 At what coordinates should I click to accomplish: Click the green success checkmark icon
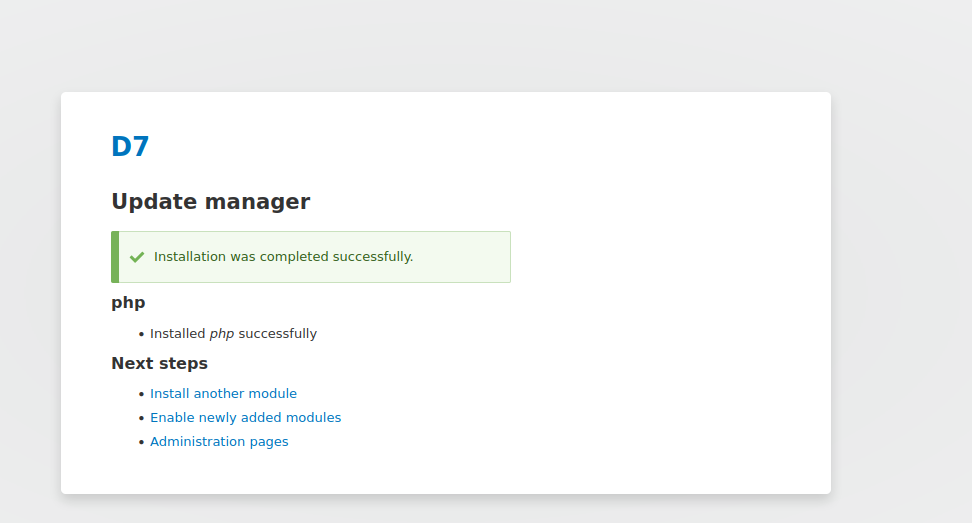point(137,257)
